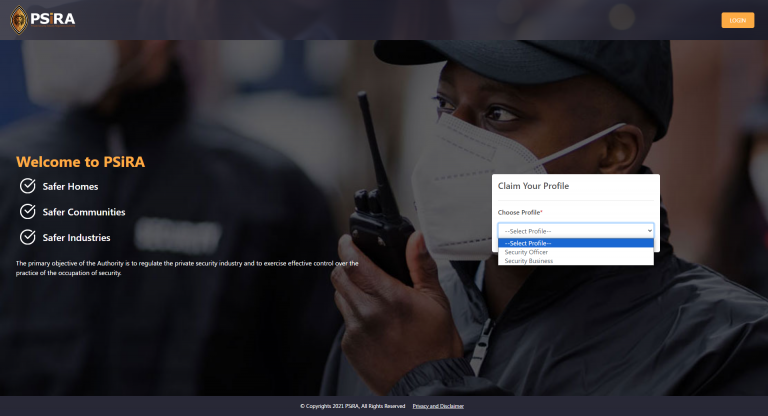Viewport: 768px width, 416px height.
Task: Click the Choose Profile field label
Action: (519, 212)
